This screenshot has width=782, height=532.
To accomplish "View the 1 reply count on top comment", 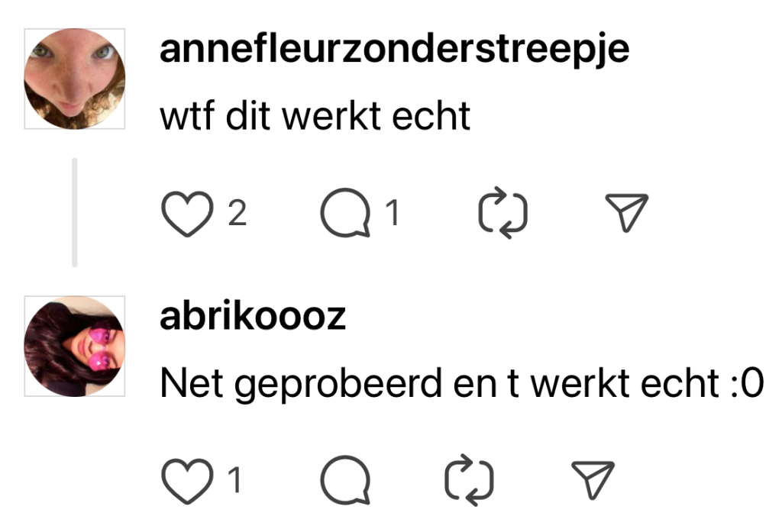I will pos(393,213).
